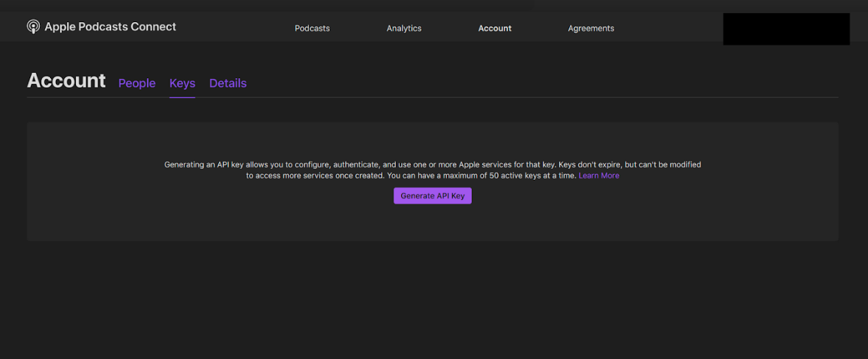Click the Apple Podcasts Connect brand title
Viewport: 868px width, 359px height.
pos(110,27)
